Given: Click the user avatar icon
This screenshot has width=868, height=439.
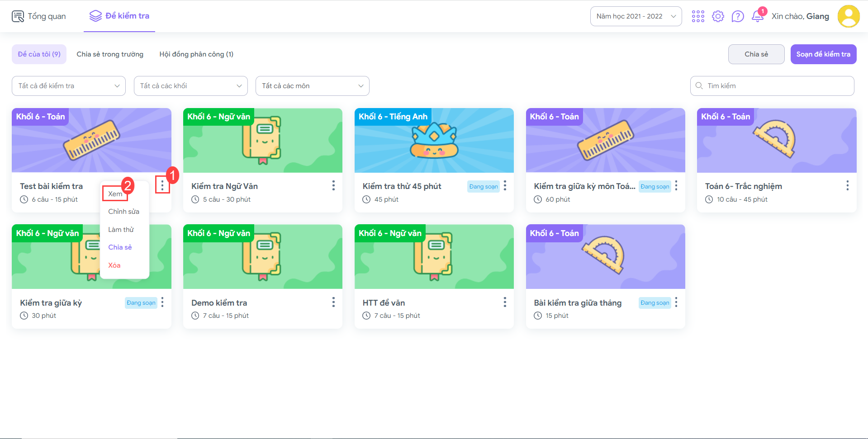Looking at the screenshot, I should (x=849, y=16).
